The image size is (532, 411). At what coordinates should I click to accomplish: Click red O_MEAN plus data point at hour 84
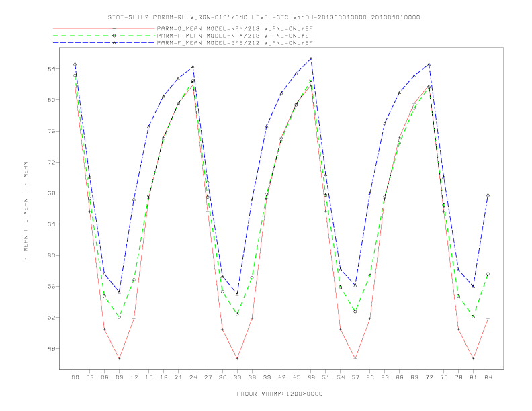click(488, 319)
